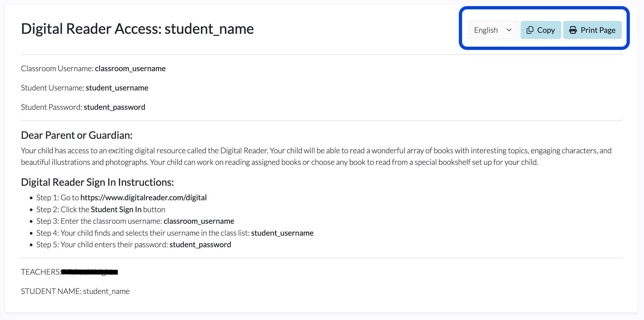644x320 pixels.
Task: Click the Digital Reader Sign In Instructions heading
Action: [x=97, y=182]
